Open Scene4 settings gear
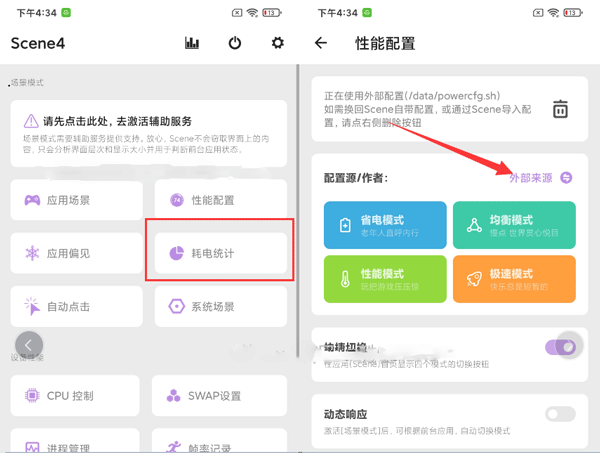Image resolution: width=600 pixels, height=453 pixels. [x=278, y=43]
